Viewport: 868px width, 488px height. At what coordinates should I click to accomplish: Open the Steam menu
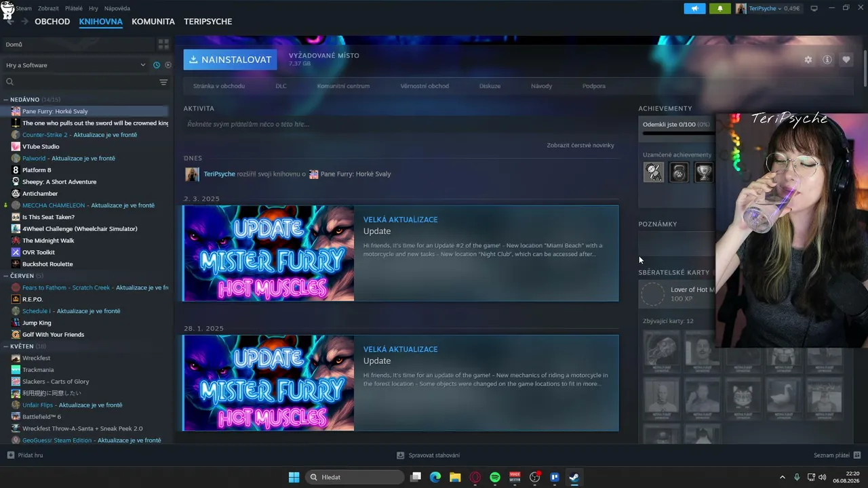(24, 8)
